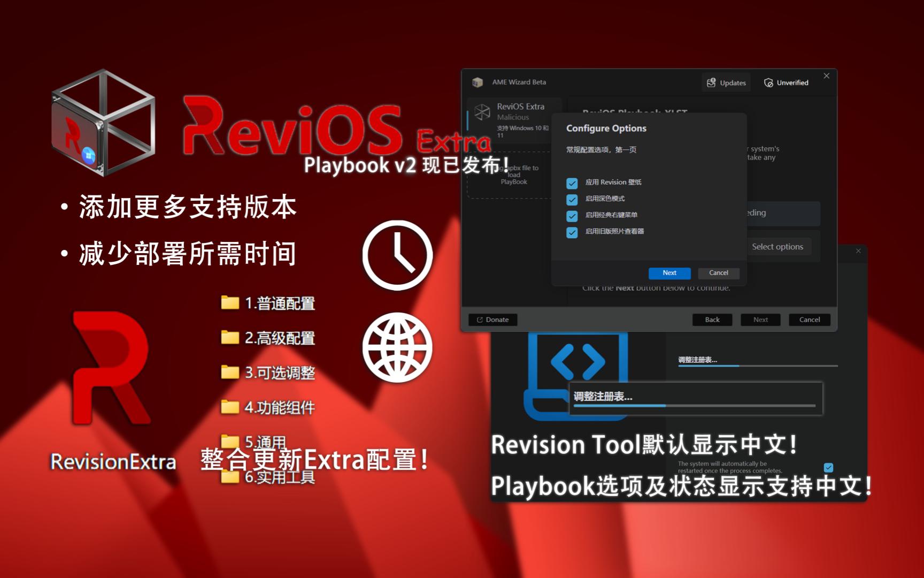
Task: Click the upper 调整注册表 progress bar
Action: click(x=758, y=366)
